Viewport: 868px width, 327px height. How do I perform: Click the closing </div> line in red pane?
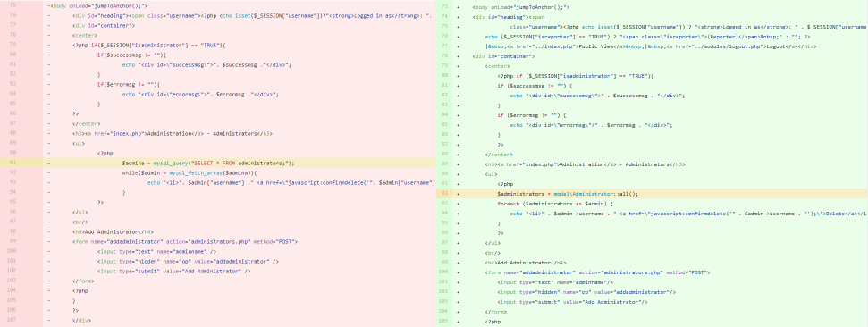[x=81, y=320]
